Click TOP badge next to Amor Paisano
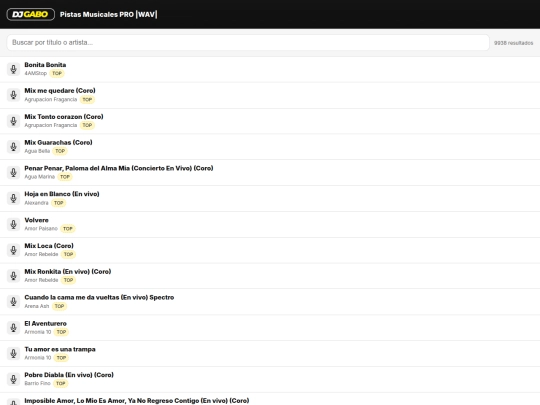The width and height of the screenshot is (540, 405). 68,229
